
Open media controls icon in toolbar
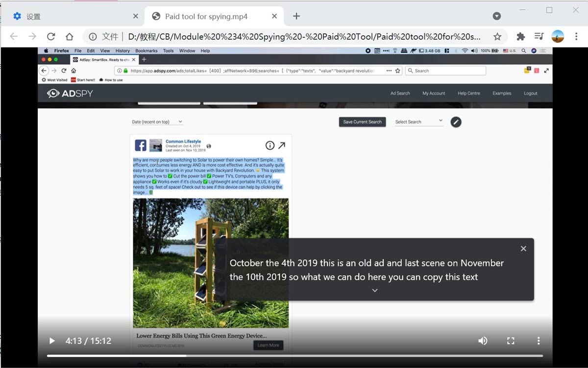(x=539, y=37)
